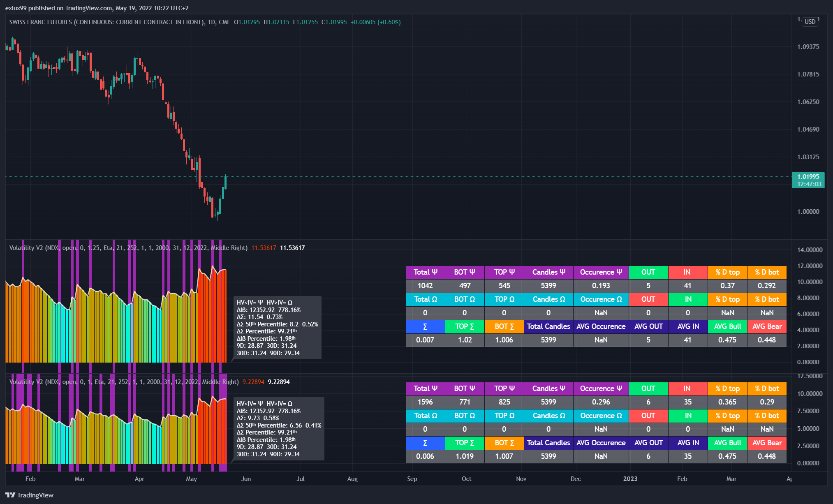The height and width of the screenshot is (504, 833).
Task: Click the 1.04690 price axis label
Action: click(x=808, y=129)
